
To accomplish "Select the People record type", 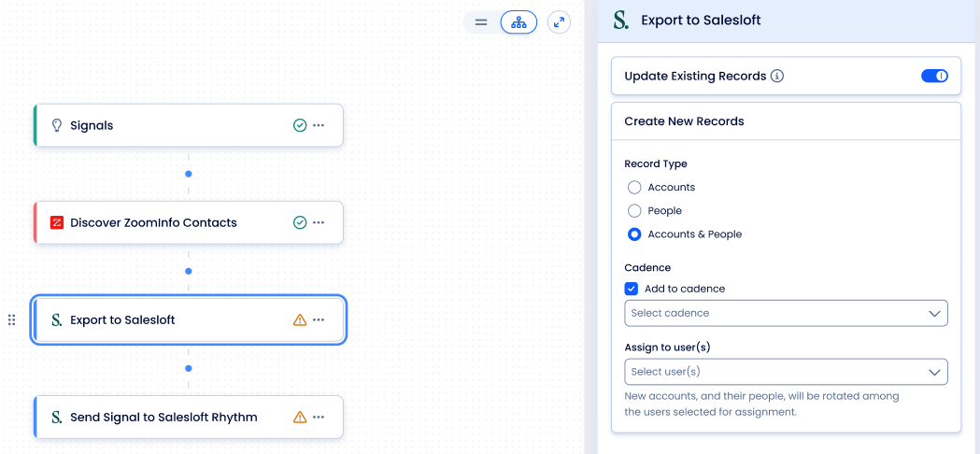I will (634, 211).
